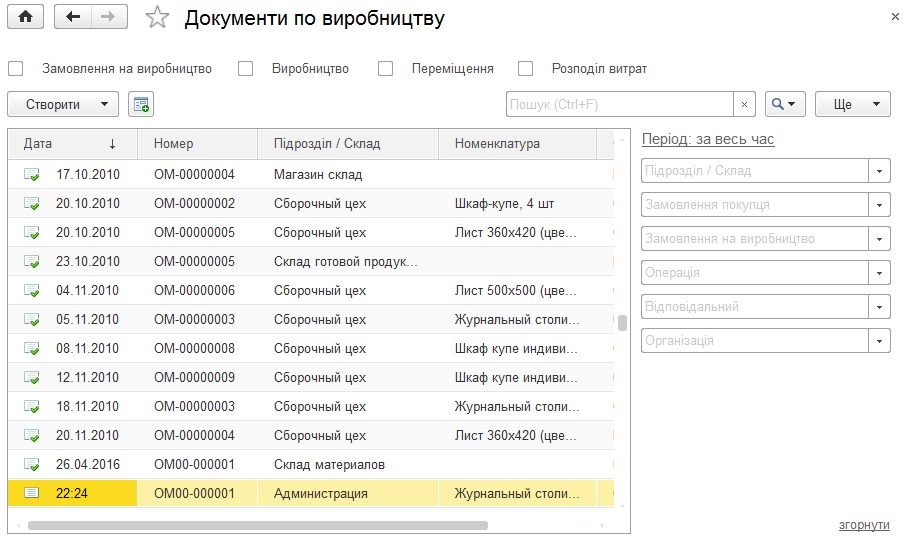903x542 pixels.
Task: Click the document icon for 23.10.2010 row
Action: [x=32, y=261]
